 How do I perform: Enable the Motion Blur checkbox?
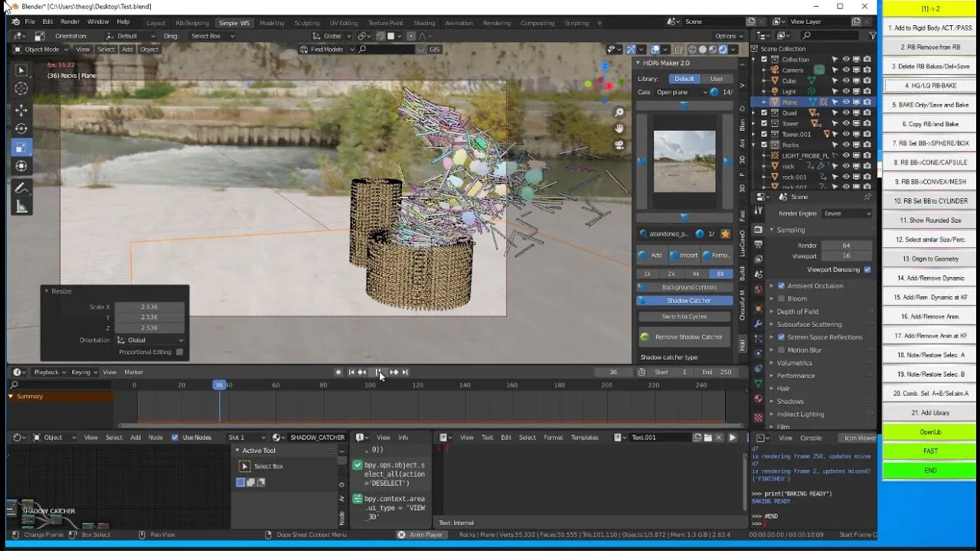pyautogui.click(x=781, y=350)
